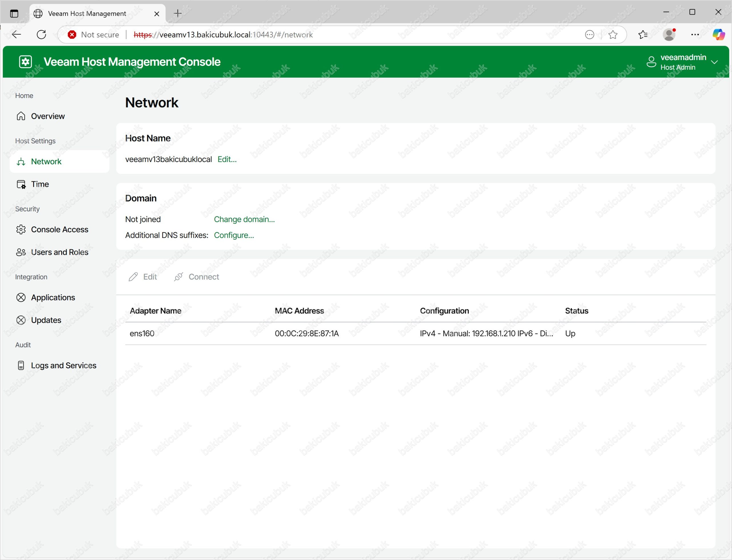Image resolution: width=732 pixels, height=560 pixels.
Task: Go back with browser back arrow
Action: [x=16, y=34]
